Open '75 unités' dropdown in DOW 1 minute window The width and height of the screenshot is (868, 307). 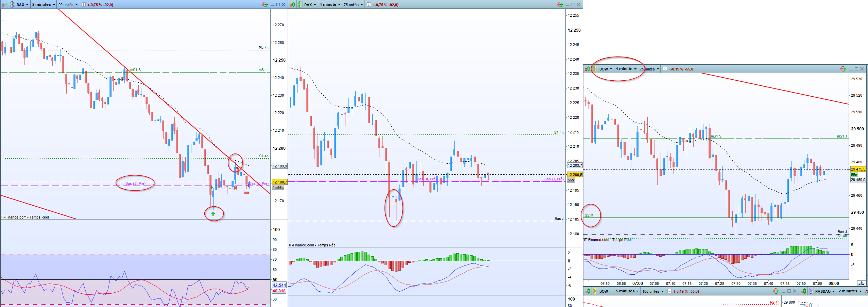649,69
